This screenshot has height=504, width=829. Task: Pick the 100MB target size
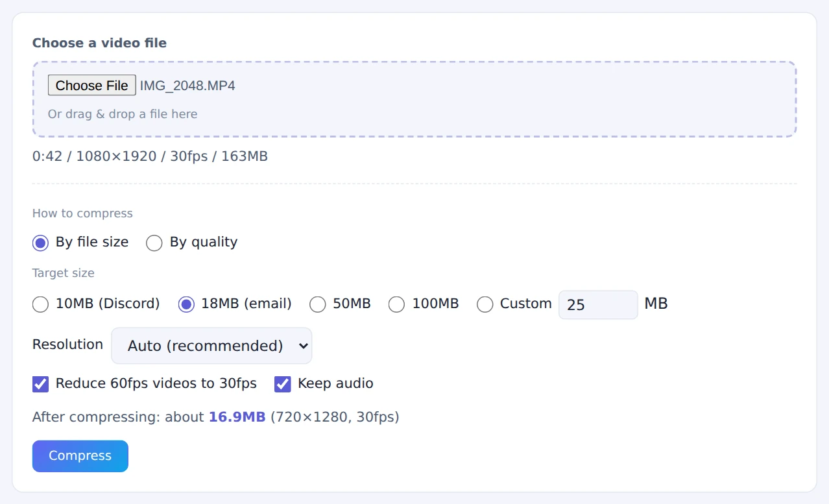pyautogui.click(x=397, y=304)
